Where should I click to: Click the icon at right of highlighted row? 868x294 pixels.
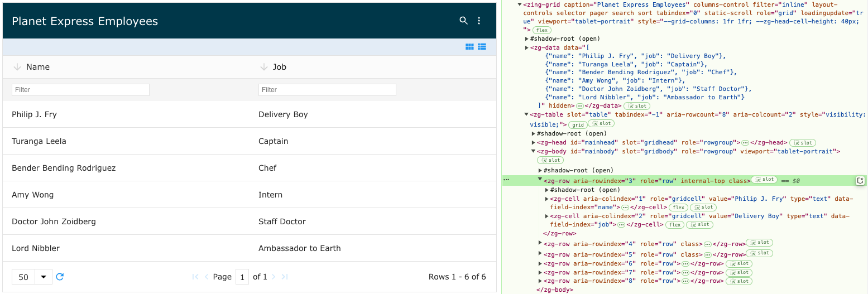click(860, 180)
